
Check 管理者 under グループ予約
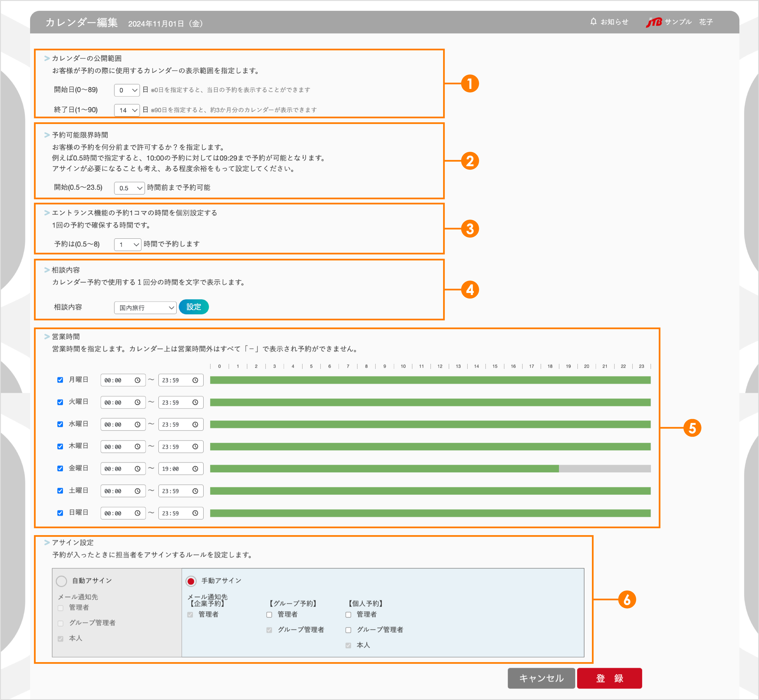269,615
